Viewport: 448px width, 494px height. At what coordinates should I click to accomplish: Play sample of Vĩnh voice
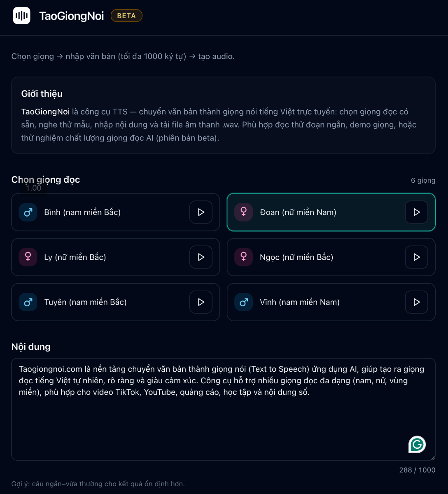point(416,302)
